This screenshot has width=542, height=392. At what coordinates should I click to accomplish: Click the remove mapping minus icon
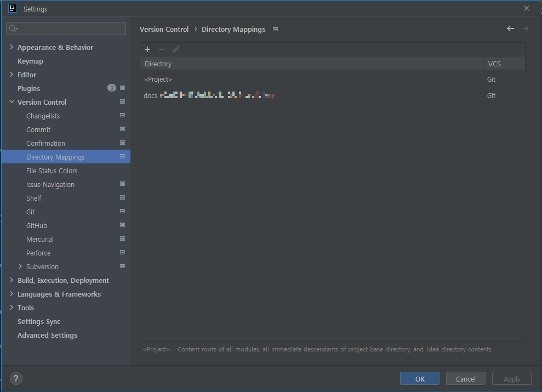click(162, 49)
